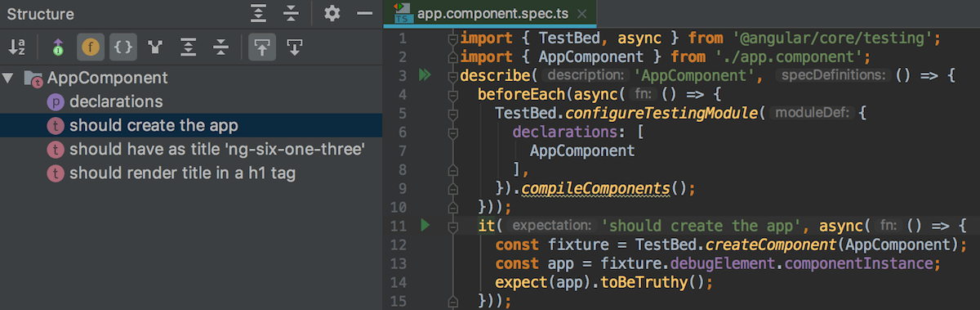Toggle Autoscroll from Source down-arrow button

click(294, 47)
